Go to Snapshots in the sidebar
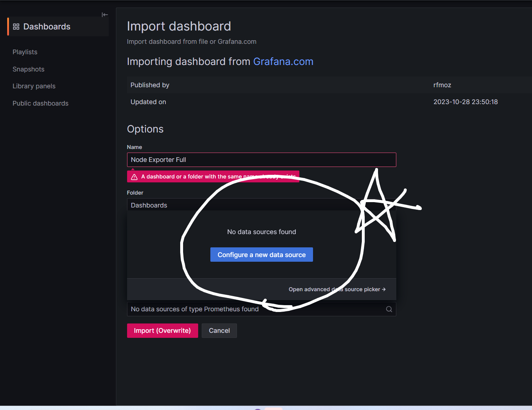532x410 pixels. [x=28, y=69]
